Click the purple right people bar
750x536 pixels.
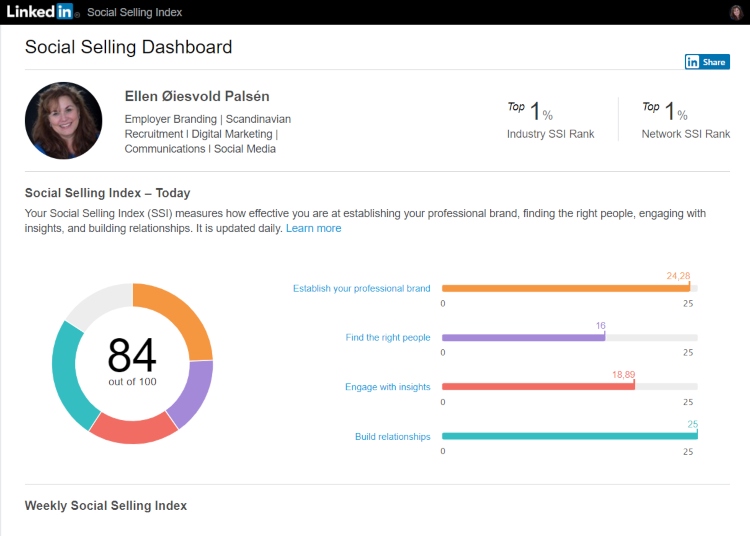(x=523, y=338)
